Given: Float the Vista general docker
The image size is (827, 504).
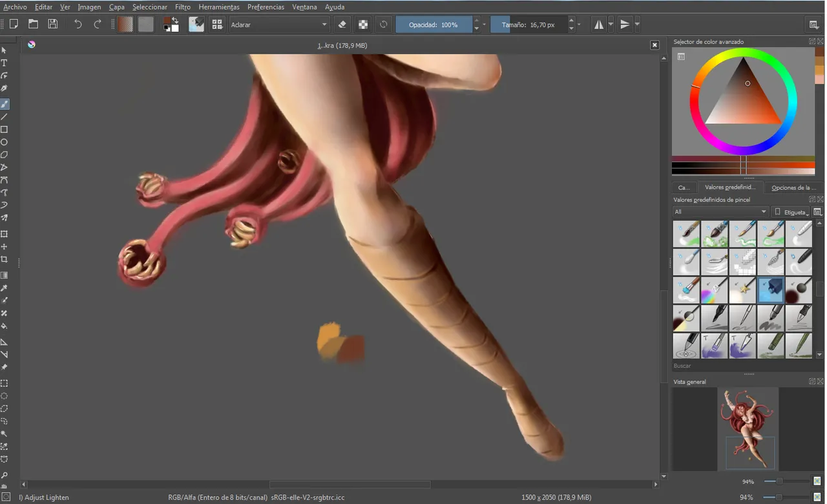Looking at the screenshot, I should pyautogui.click(x=812, y=382).
